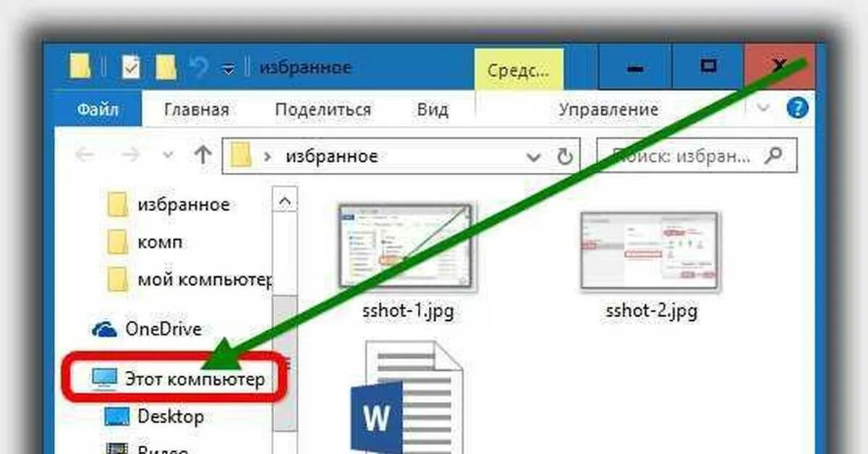Open the Файл menu

98,110
